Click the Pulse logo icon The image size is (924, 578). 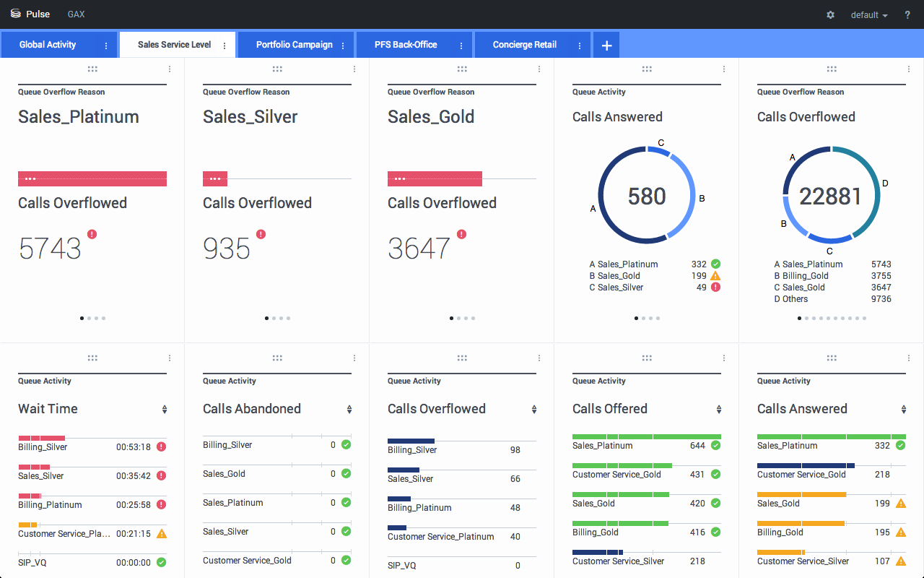[16, 14]
